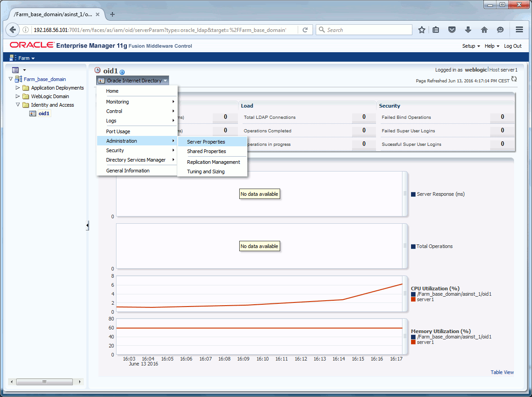The width and height of the screenshot is (532, 397).
Task: Open the Logs submenu
Action: [137, 121]
